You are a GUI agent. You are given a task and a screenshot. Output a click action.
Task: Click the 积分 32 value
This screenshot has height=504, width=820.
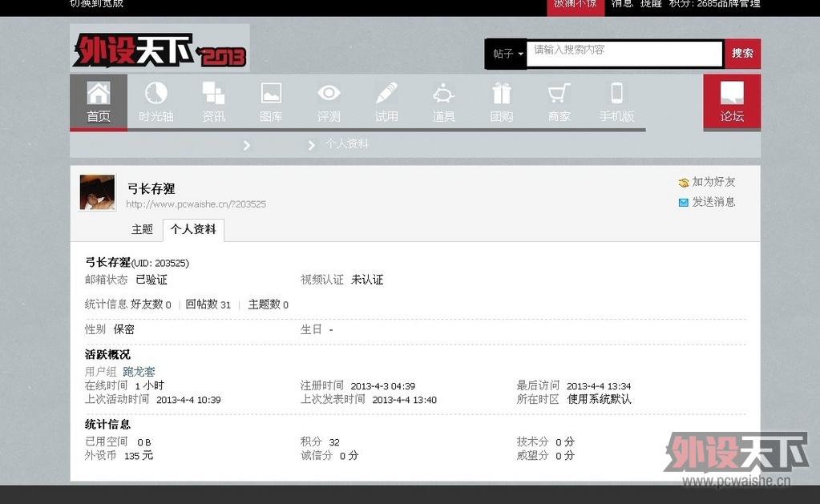334,442
